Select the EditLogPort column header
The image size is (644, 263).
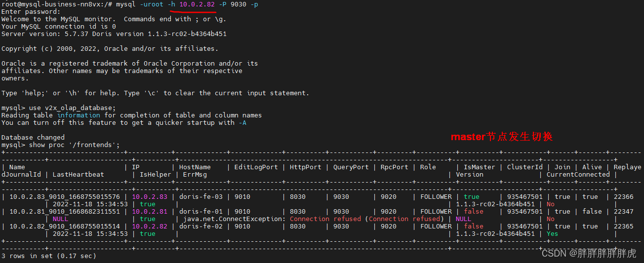point(255,167)
